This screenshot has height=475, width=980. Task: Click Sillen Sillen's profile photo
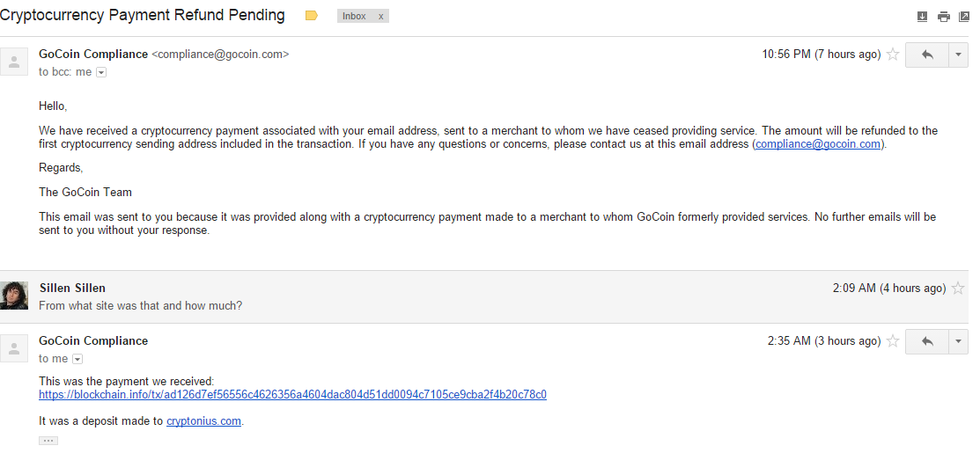14,296
